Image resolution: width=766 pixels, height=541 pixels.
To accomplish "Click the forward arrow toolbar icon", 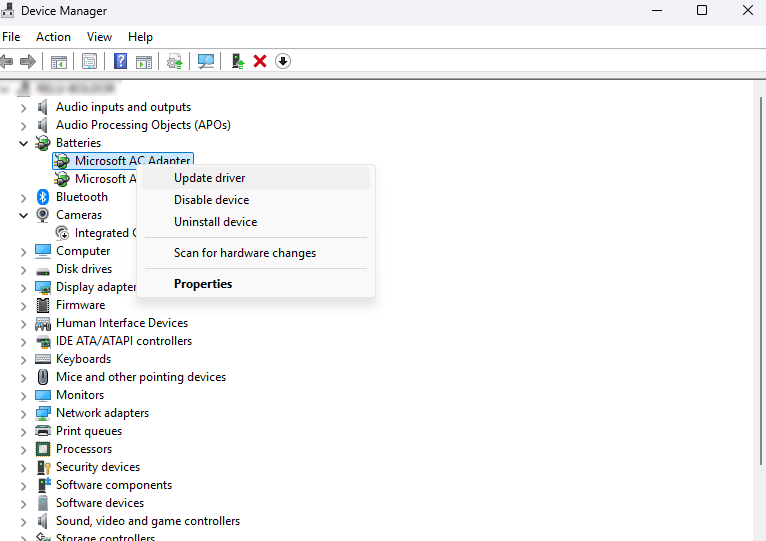I will (28, 61).
